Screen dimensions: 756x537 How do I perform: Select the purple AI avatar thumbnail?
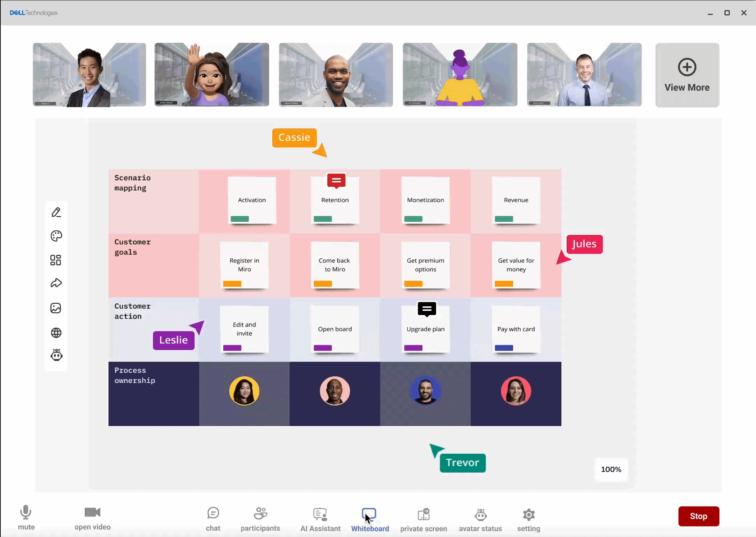point(460,75)
